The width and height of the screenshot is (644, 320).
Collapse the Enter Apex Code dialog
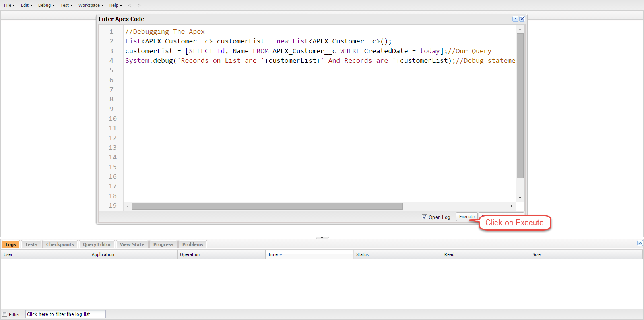coord(515,19)
